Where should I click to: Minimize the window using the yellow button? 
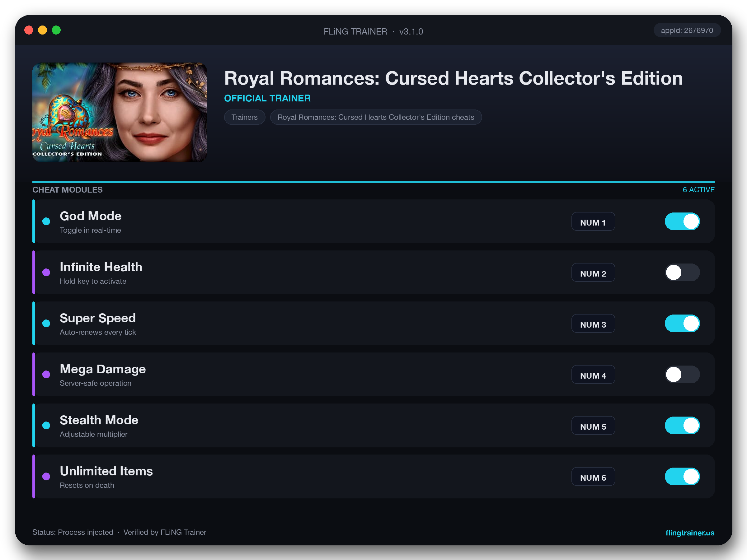(x=43, y=30)
